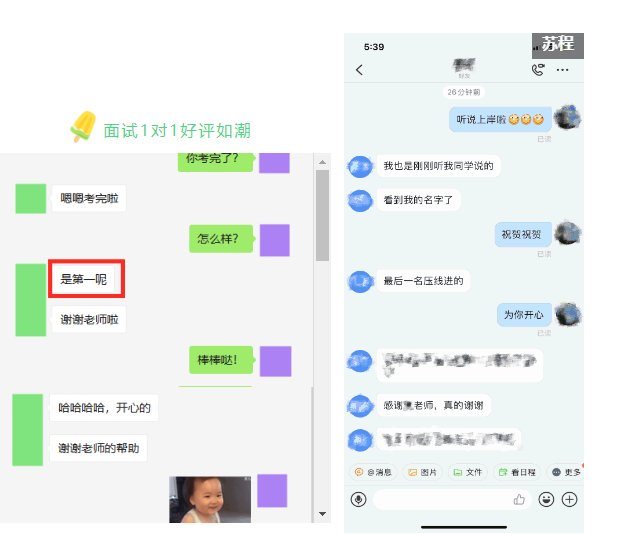Click the left chat scrollbar down arrow

322,514
